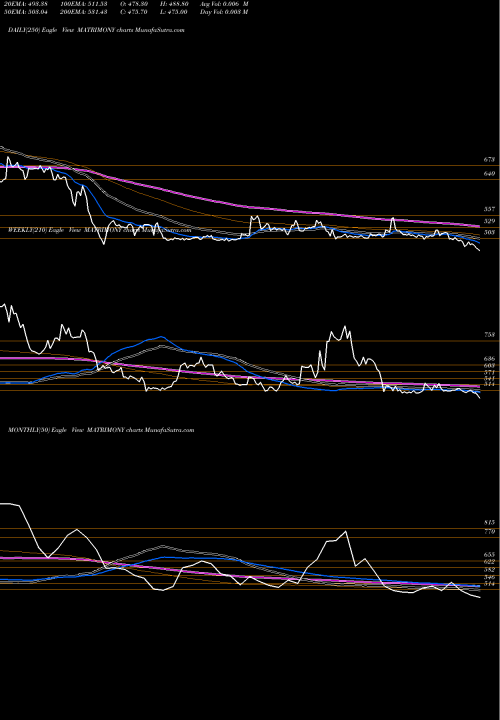Select the close price 'C:' reading
The image size is (500, 720).
click(x=134, y=12)
